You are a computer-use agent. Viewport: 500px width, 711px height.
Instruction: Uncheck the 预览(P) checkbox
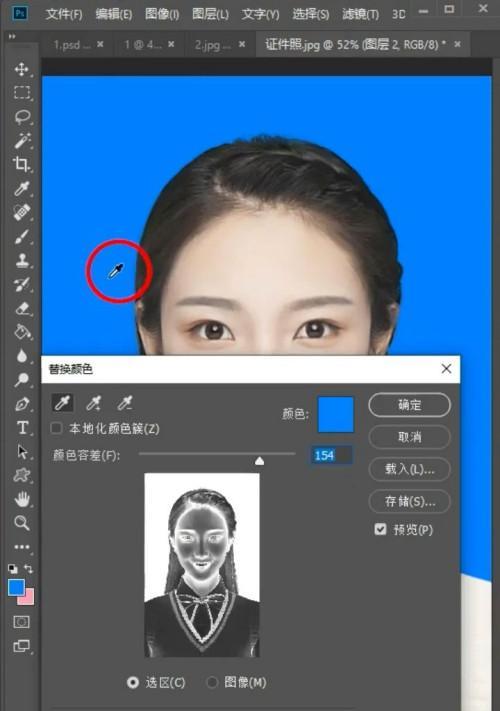click(x=380, y=529)
